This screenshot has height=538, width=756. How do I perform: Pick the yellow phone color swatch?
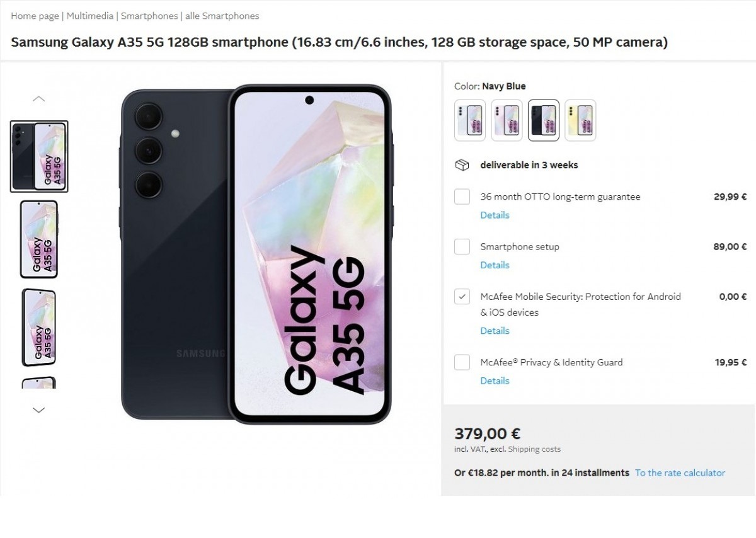click(x=580, y=120)
